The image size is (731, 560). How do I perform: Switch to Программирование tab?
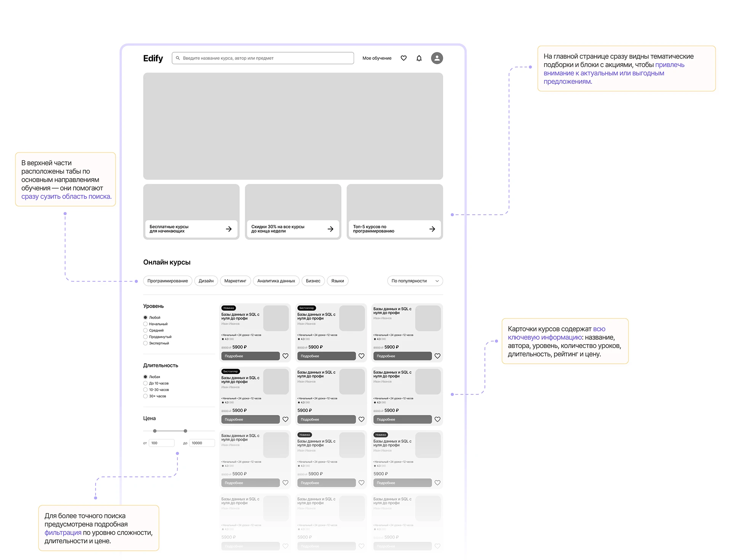coord(168,281)
